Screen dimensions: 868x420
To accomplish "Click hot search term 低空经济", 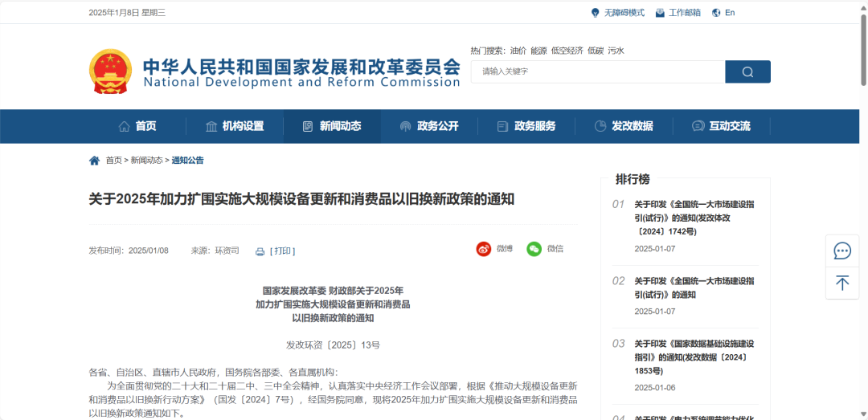I will click(x=567, y=51).
